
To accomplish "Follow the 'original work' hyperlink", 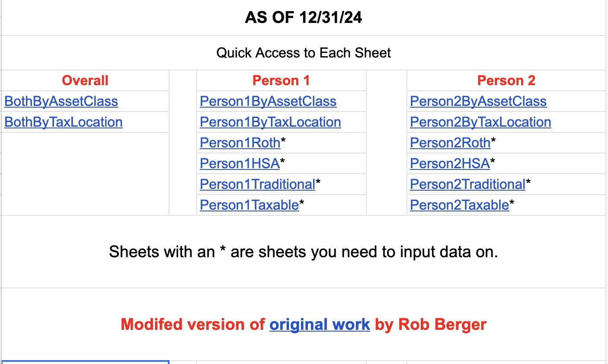I will pos(320,325).
